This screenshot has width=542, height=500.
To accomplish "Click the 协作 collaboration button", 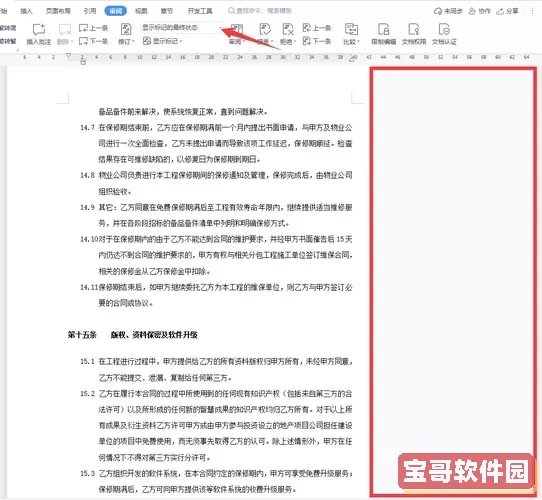I will [x=480, y=11].
